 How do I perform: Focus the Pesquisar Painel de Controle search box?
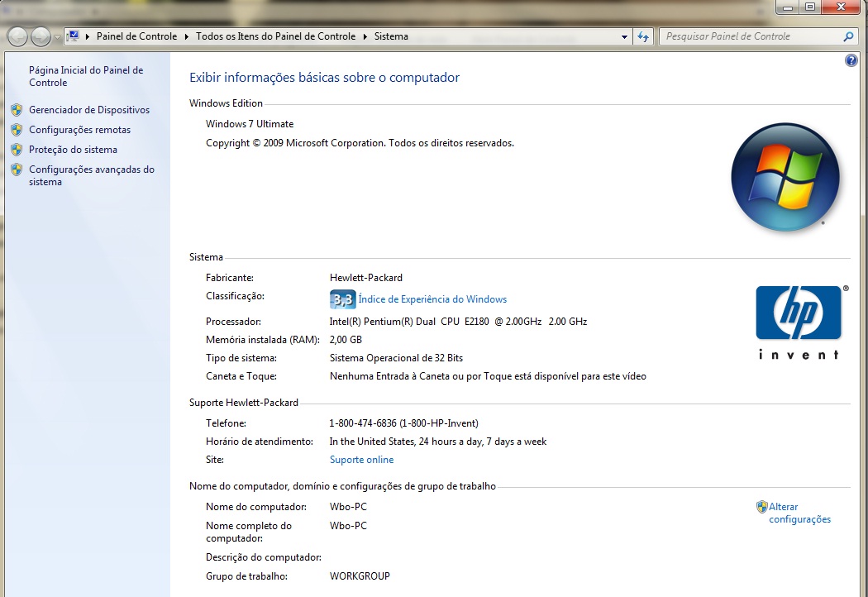(x=748, y=36)
